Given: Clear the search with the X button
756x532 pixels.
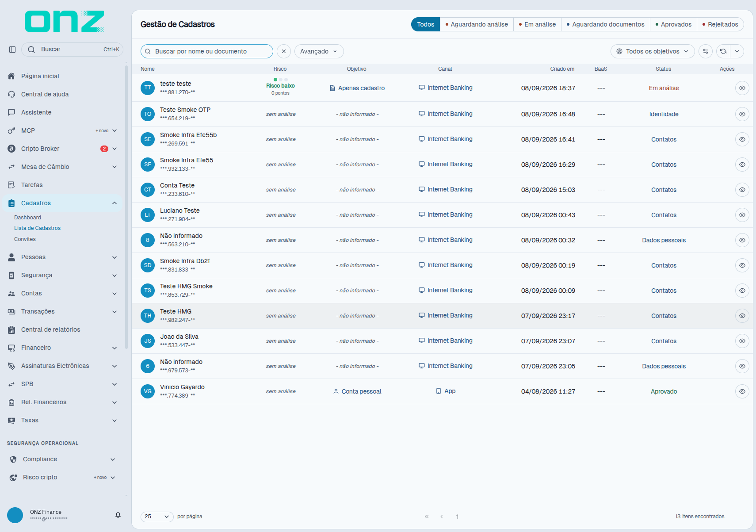Looking at the screenshot, I should 284,51.
